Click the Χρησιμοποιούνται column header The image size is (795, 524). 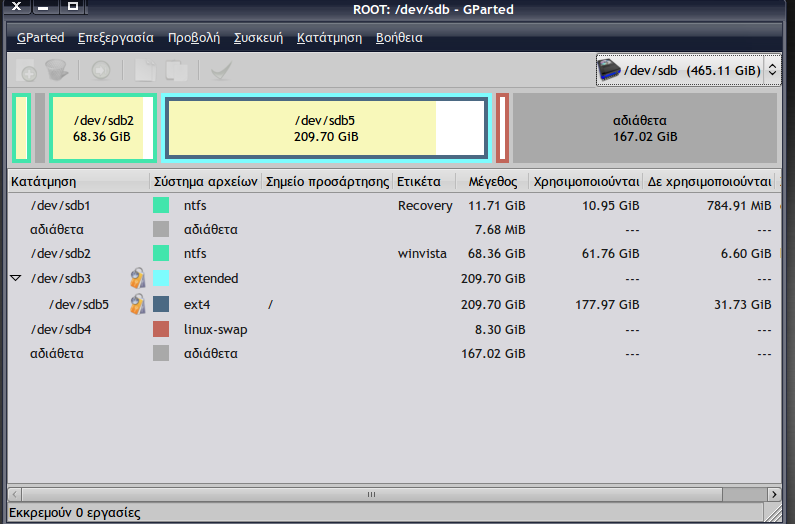coord(586,181)
